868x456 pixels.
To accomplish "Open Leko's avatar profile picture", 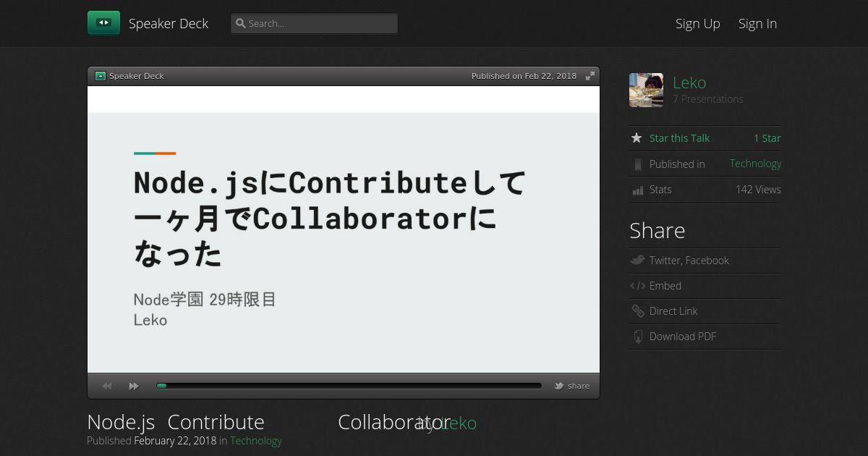I will coord(646,90).
